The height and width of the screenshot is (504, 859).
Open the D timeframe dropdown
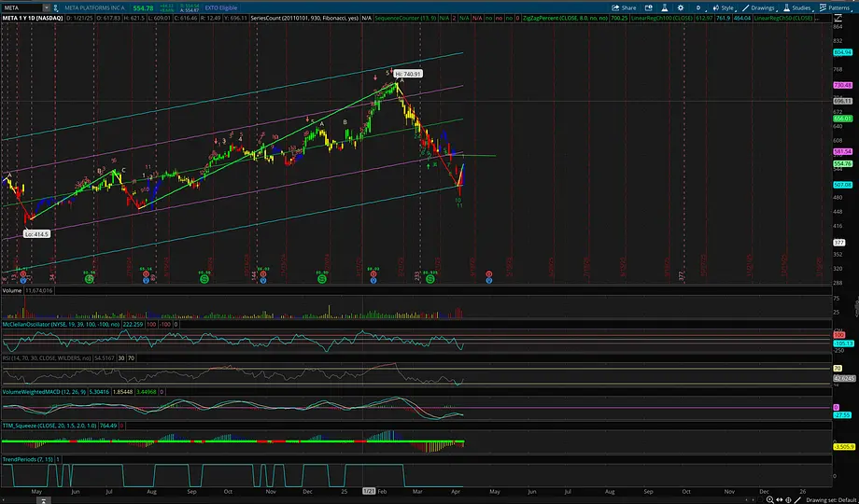[697, 7]
